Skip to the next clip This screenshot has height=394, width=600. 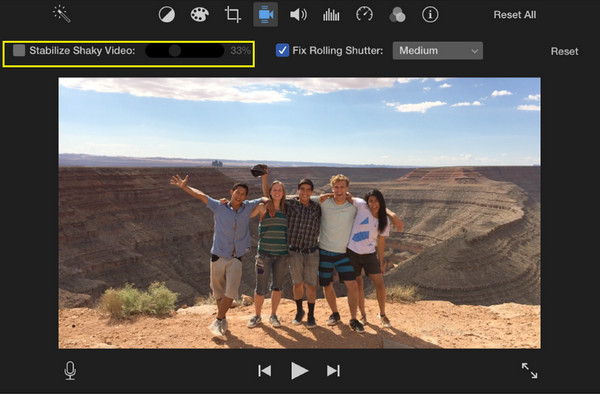[333, 371]
